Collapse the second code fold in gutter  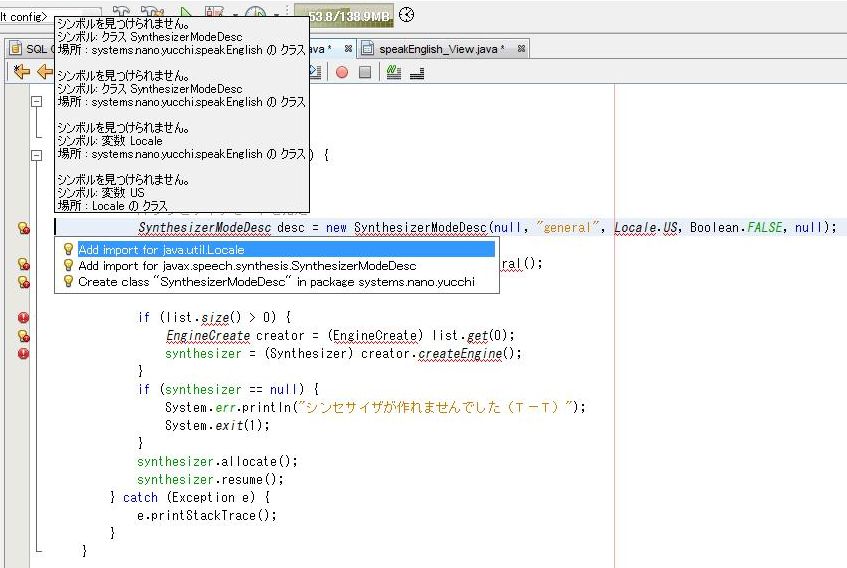(37, 155)
